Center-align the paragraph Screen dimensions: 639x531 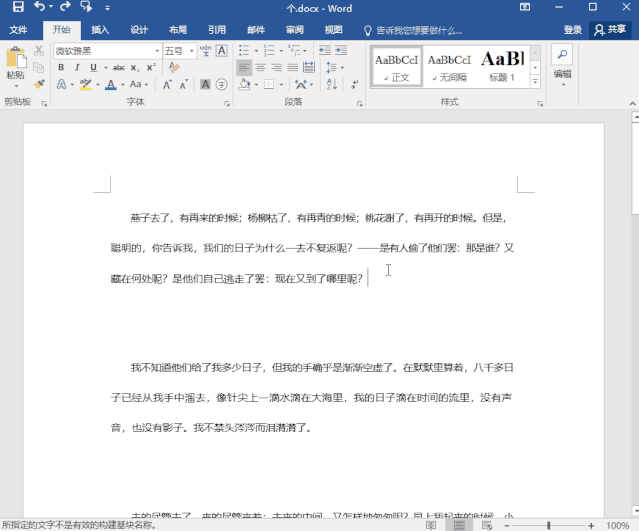click(x=260, y=67)
